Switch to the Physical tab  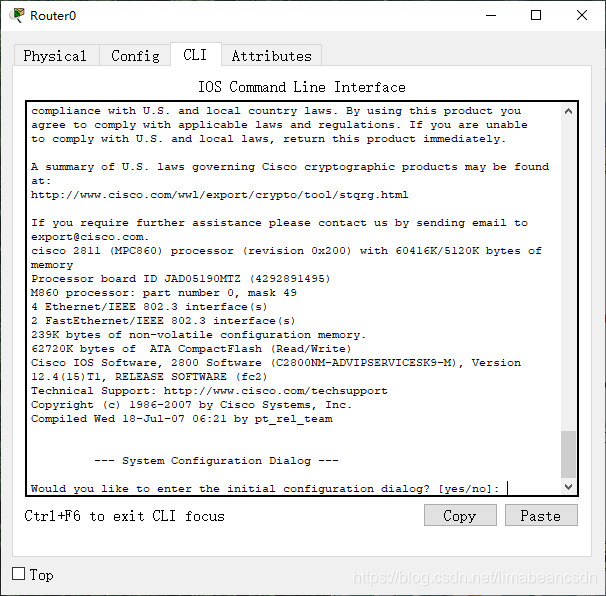pyautogui.click(x=56, y=56)
